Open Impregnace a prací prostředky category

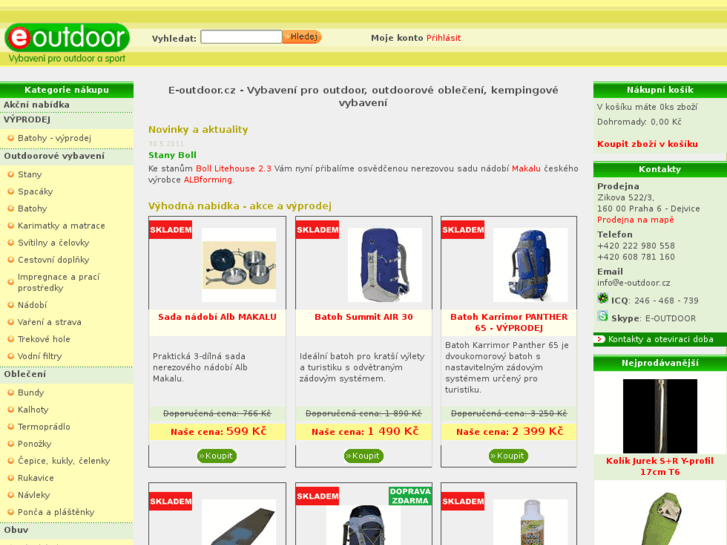click(x=58, y=282)
